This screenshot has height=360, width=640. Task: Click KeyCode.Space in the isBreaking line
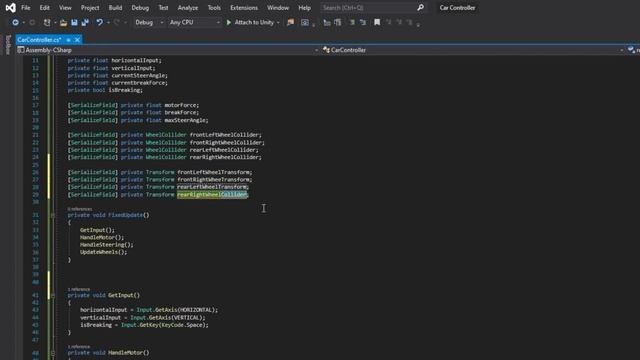[x=183, y=325]
